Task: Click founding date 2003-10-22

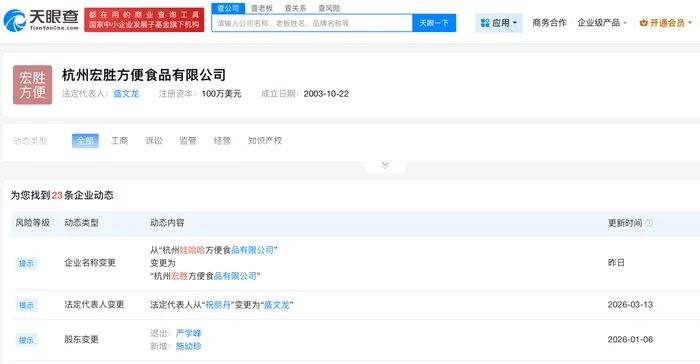Action: (x=326, y=94)
